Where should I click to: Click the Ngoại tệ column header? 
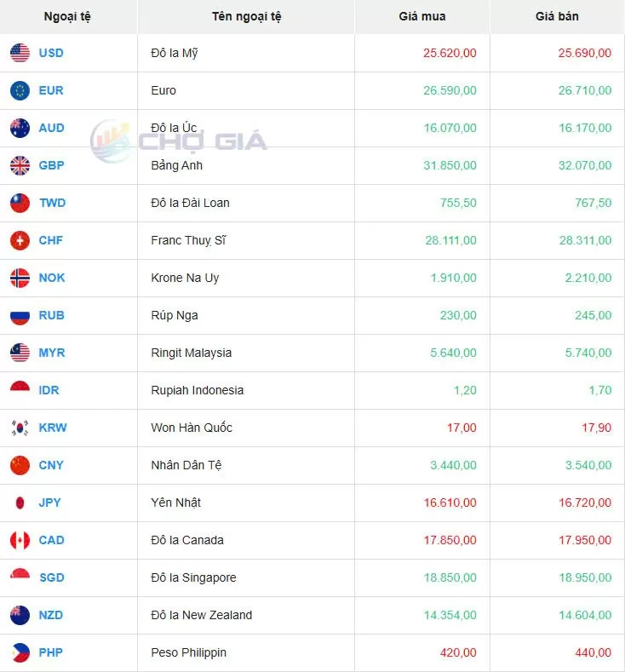pos(68,16)
